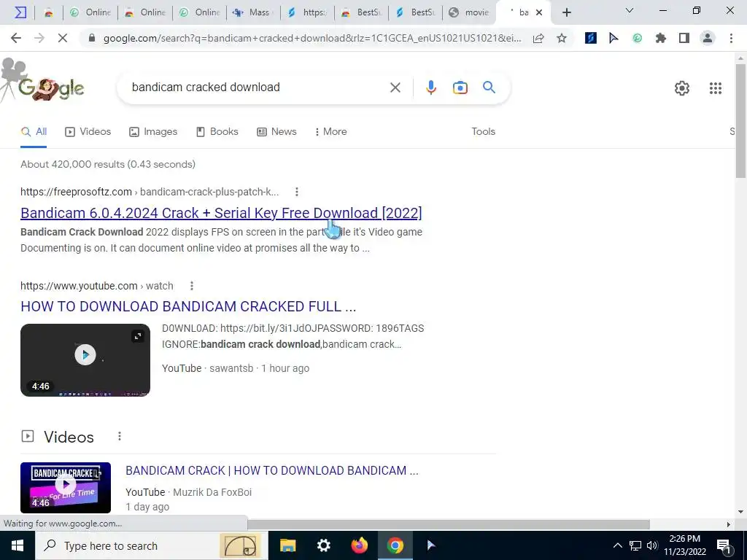The width and height of the screenshot is (747, 560).
Task: Select the All search filter
Action: click(x=34, y=132)
